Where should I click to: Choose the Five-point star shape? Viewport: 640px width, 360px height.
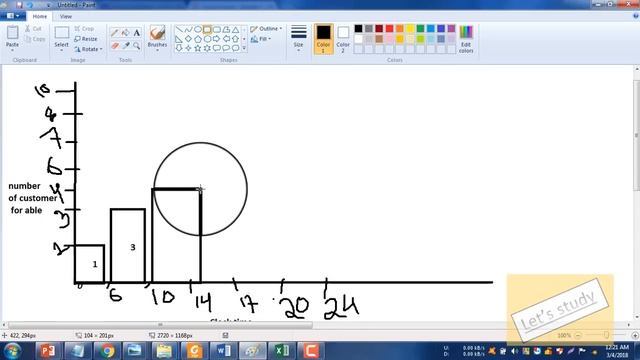[x=198, y=48]
